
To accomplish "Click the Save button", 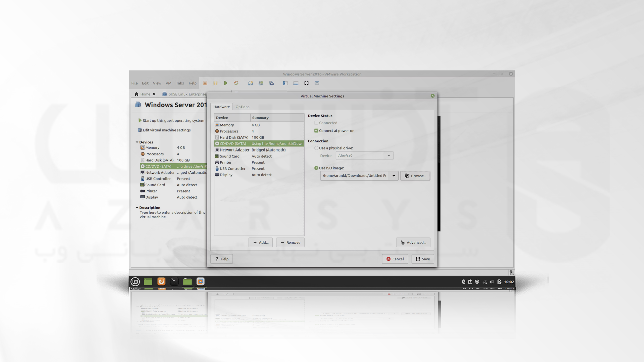I will click(x=423, y=259).
